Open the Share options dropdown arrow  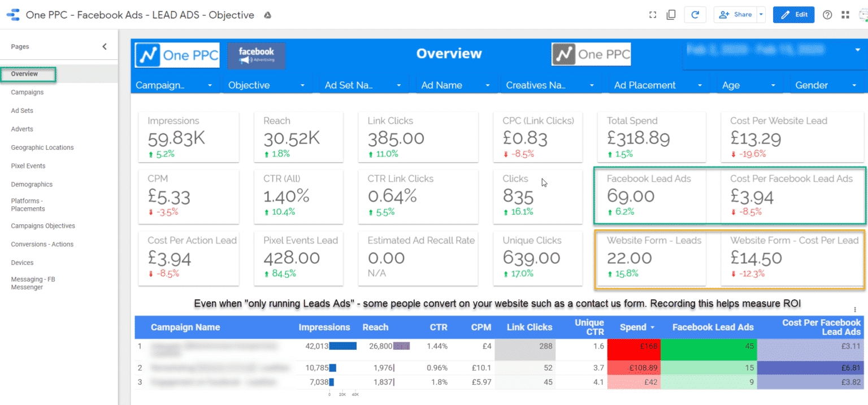pyautogui.click(x=761, y=15)
